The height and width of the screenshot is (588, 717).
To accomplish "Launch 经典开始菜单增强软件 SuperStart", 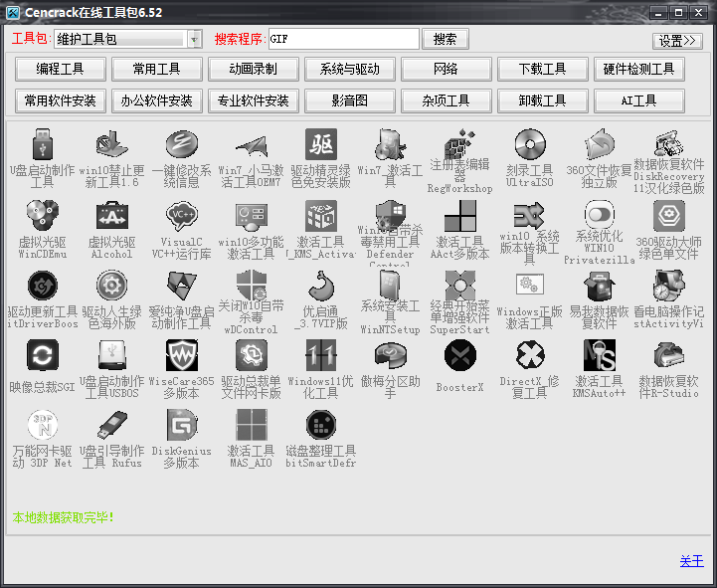I will (460, 285).
